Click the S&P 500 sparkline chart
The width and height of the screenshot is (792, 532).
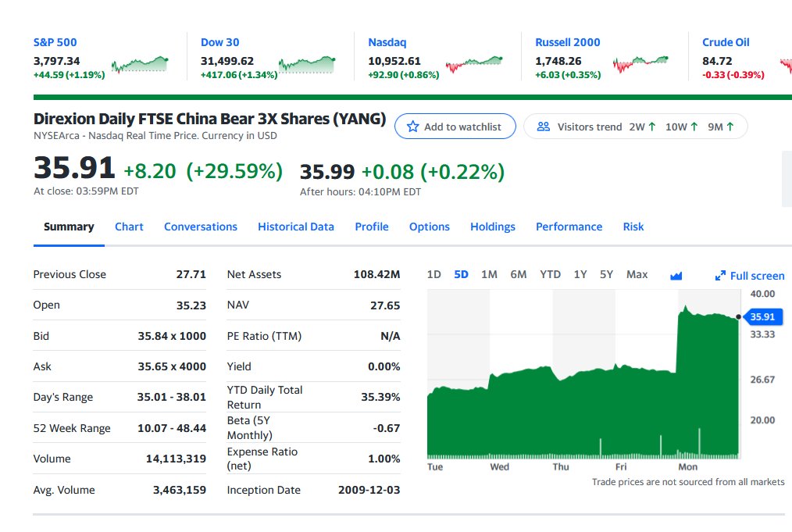pos(140,64)
